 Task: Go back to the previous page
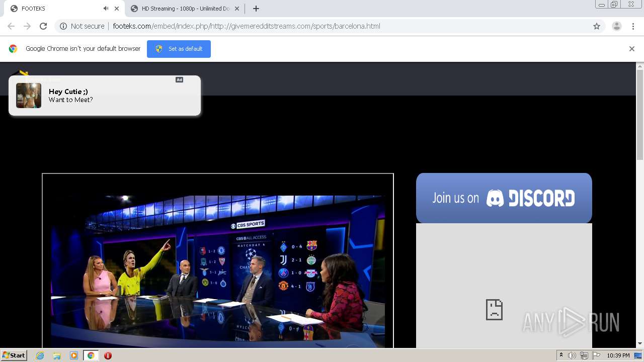coord(11,26)
